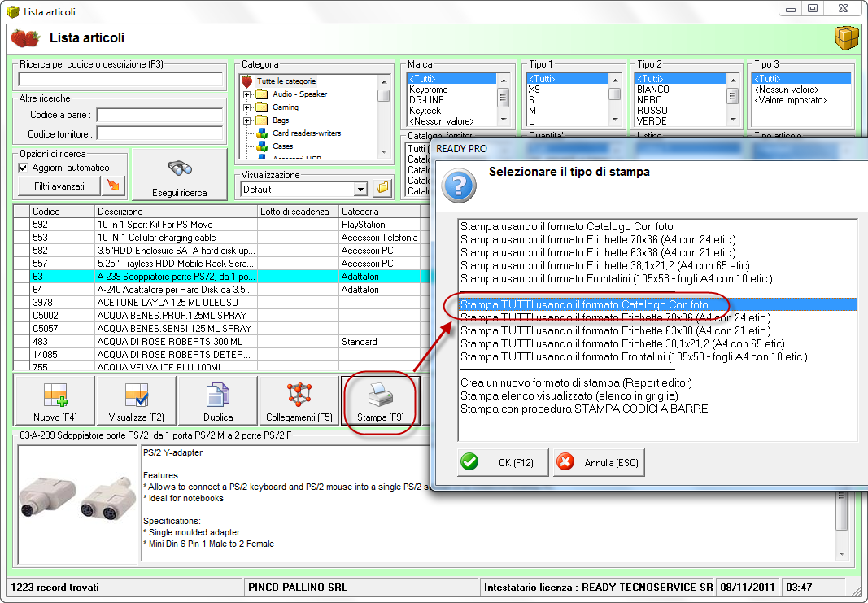Toggle Aggiorn. automatico checkbox
This screenshot has height=603, width=868.
[x=24, y=167]
